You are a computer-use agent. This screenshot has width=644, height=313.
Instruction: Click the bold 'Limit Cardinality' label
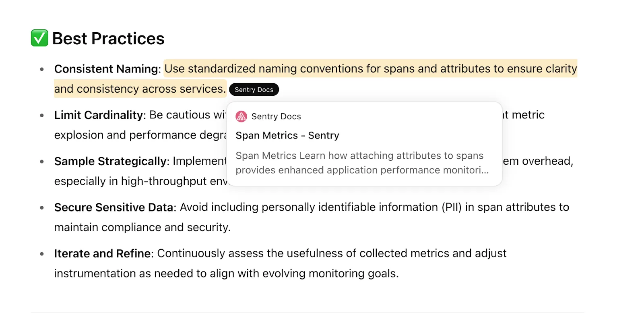99,115
